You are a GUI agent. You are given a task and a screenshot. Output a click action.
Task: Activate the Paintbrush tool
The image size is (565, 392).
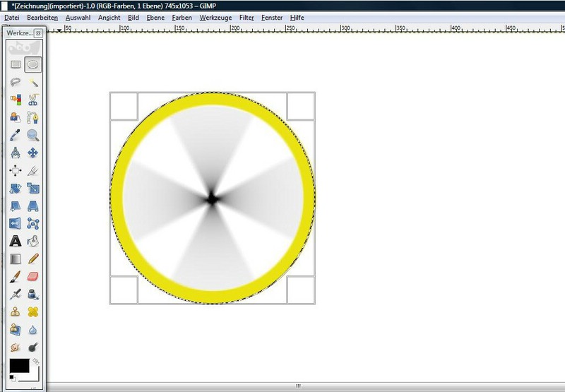point(16,276)
